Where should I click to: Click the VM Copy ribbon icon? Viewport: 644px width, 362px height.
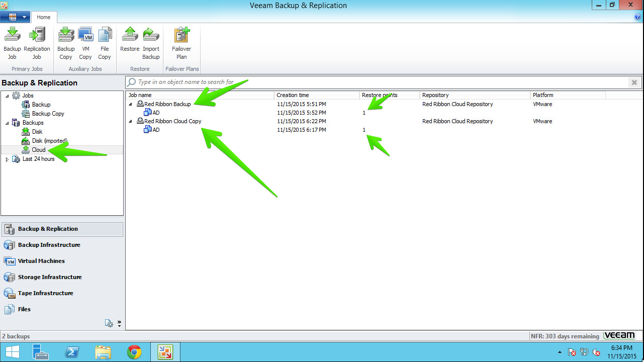point(85,43)
